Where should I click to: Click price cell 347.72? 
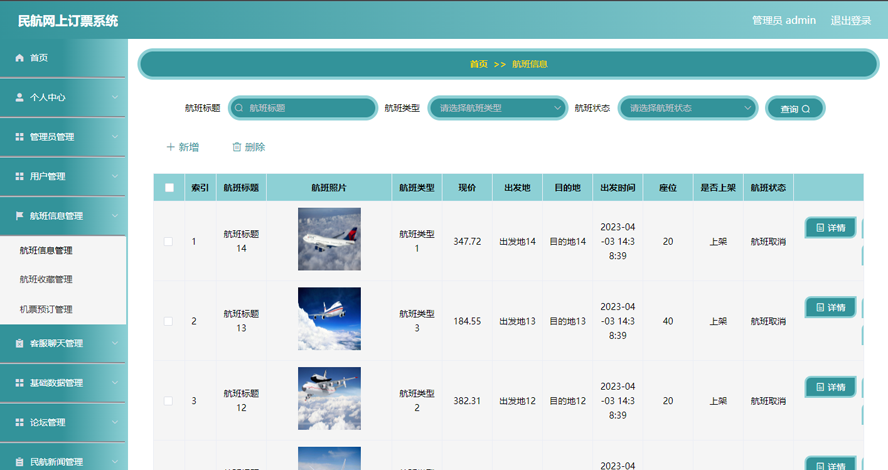(x=467, y=242)
